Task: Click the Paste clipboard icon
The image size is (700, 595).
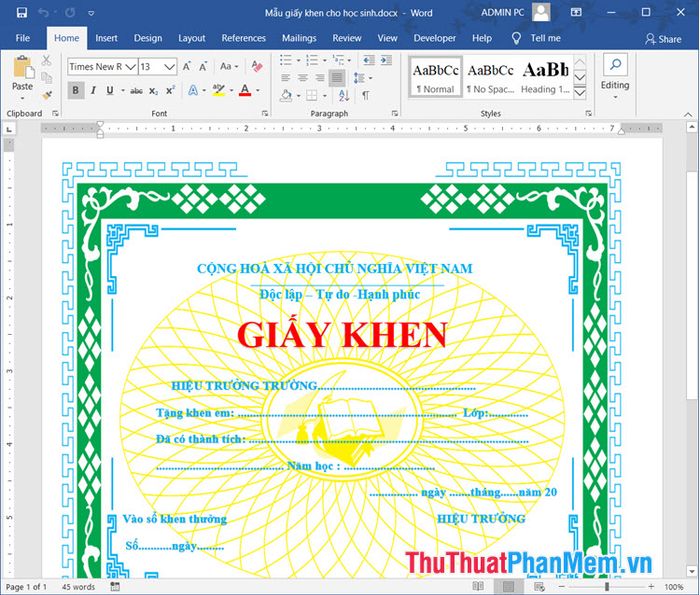Action: click(x=23, y=68)
